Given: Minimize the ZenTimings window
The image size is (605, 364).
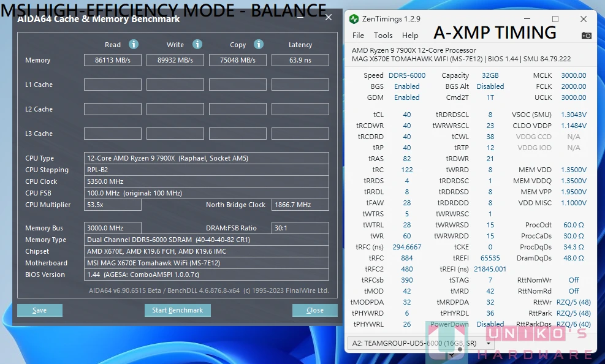Looking at the screenshot, I should (x=527, y=19).
